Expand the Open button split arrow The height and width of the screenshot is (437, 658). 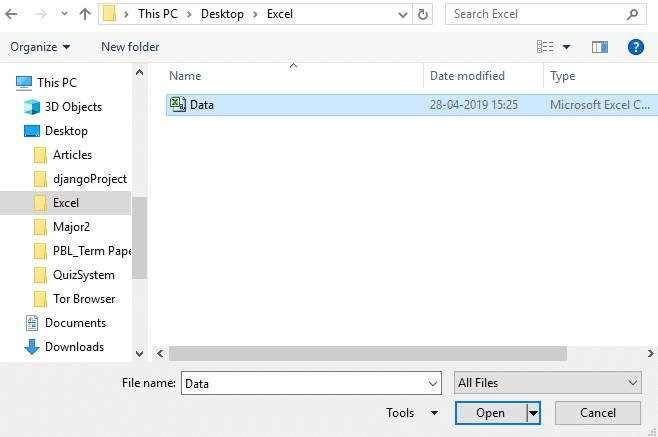click(533, 413)
